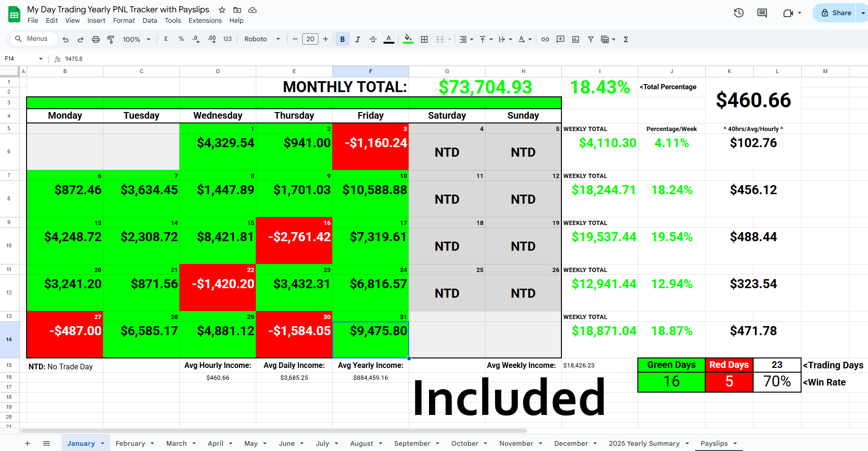Click the borders icon
This screenshot has width=868, height=451.
[424, 39]
